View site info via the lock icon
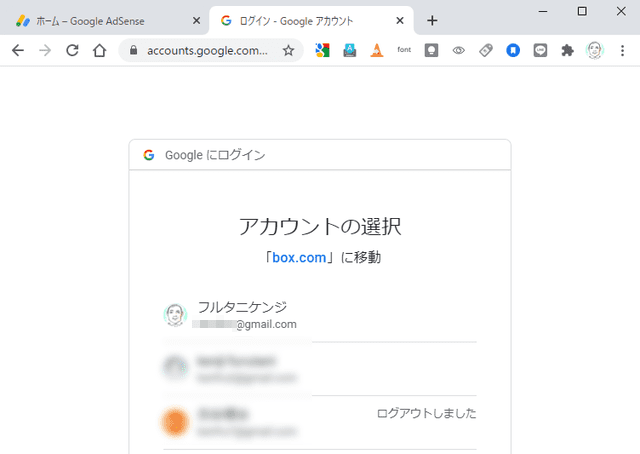The height and width of the screenshot is (454, 640). coord(133,50)
